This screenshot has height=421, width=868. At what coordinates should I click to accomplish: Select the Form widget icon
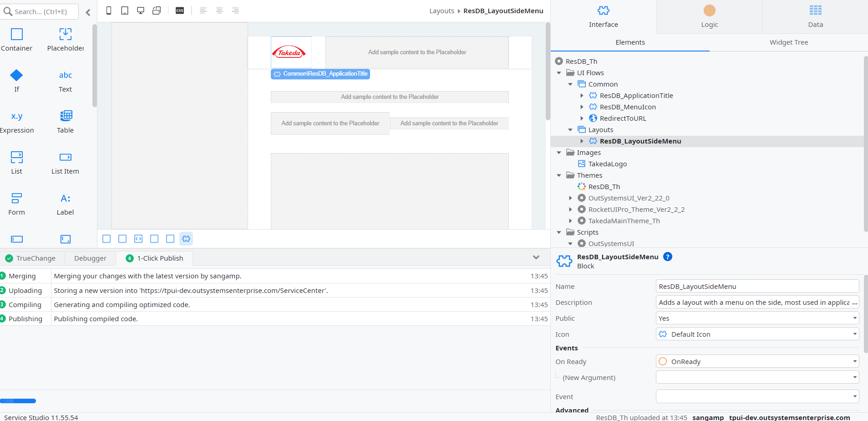click(16, 198)
